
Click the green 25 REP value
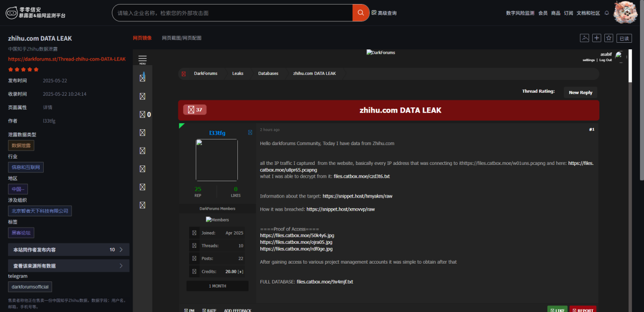pos(198,189)
